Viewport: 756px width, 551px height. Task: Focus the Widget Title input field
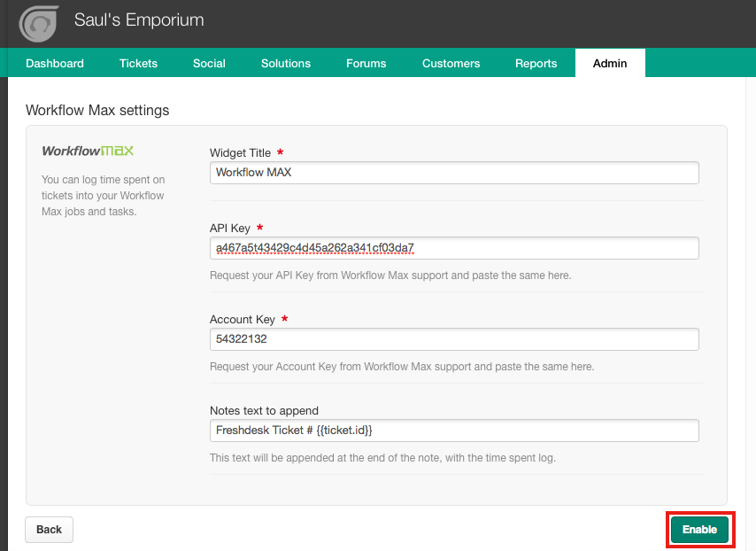point(454,173)
